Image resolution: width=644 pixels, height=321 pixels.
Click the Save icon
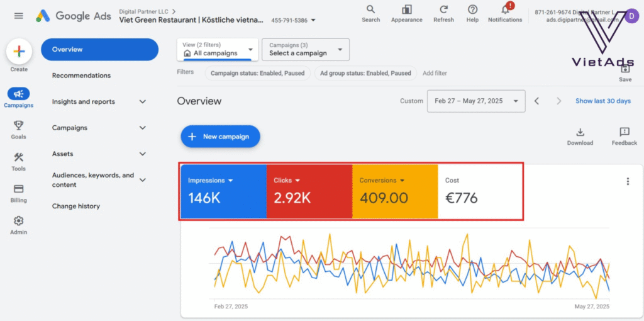(625, 69)
